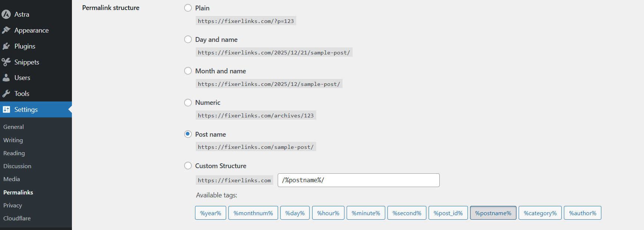Click the Custom Structure label
644x230 pixels.
[x=221, y=166]
